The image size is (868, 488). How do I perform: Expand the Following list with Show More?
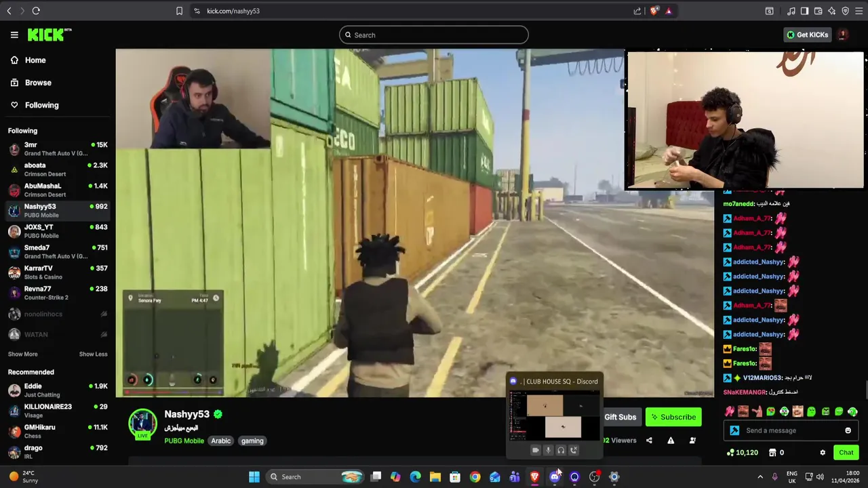click(22, 354)
